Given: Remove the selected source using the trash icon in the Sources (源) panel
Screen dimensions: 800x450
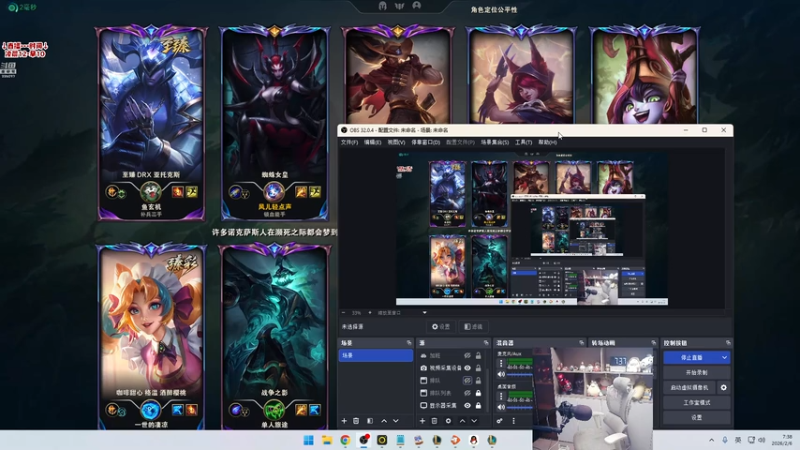Looking at the screenshot, I should (x=434, y=421).
